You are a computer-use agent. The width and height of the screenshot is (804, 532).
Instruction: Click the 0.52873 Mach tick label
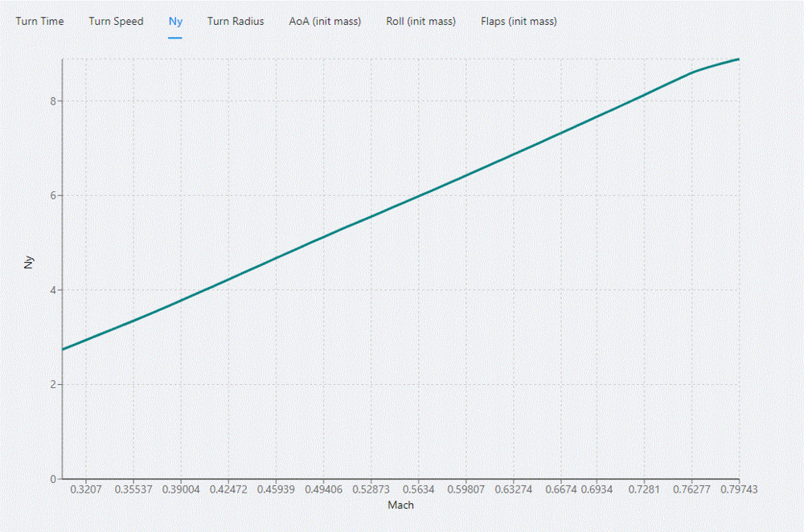point(371,489)
